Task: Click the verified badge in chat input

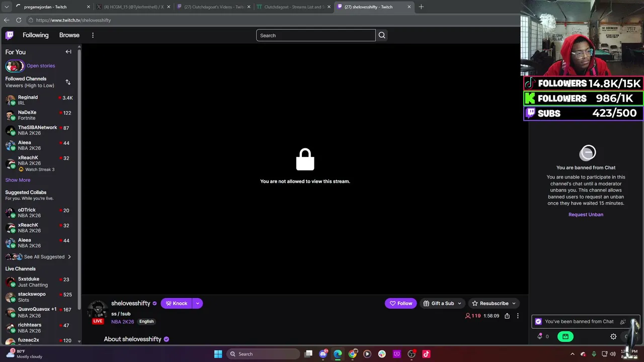Action: tap(538, 321)
